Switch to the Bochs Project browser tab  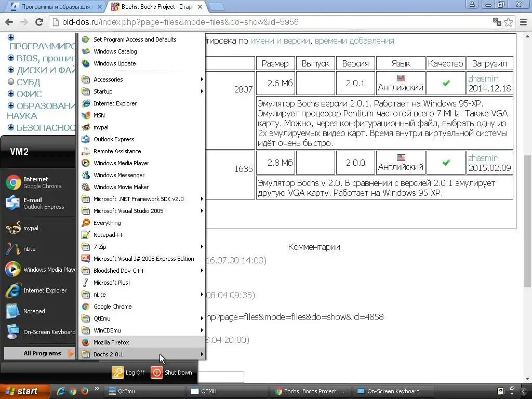coord(157,6)
